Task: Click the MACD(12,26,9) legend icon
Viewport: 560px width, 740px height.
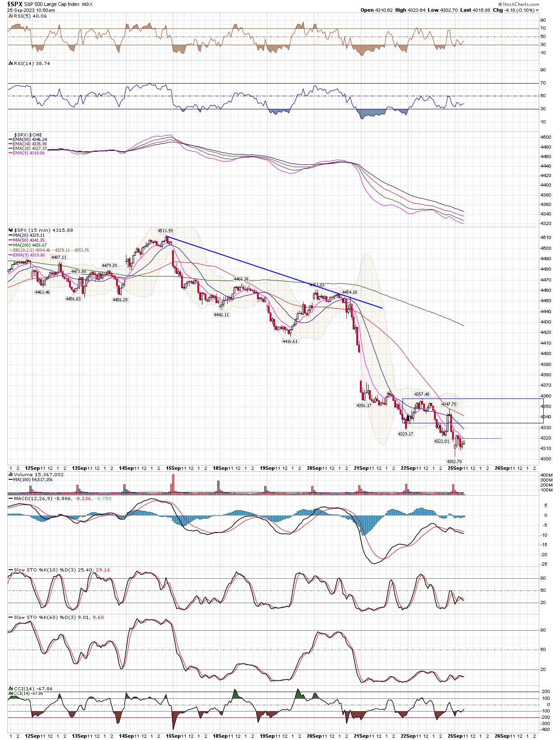Action: 11,499
